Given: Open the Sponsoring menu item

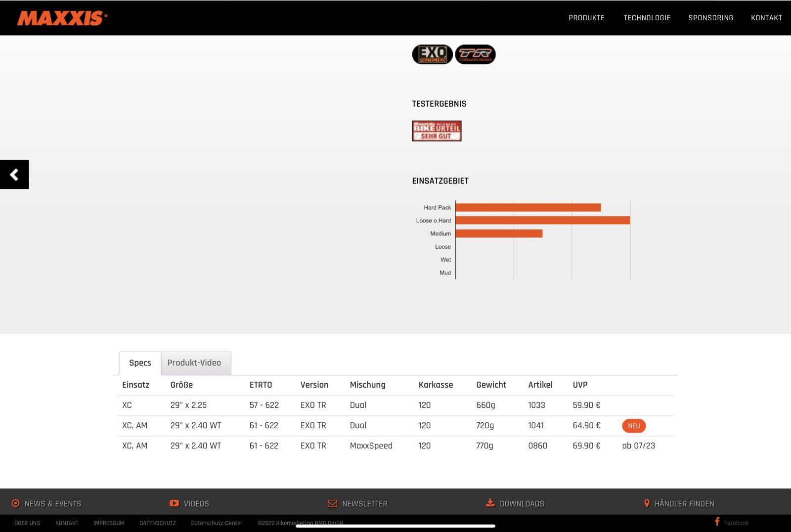Looking at the screenshot, I should click(710, 18).
